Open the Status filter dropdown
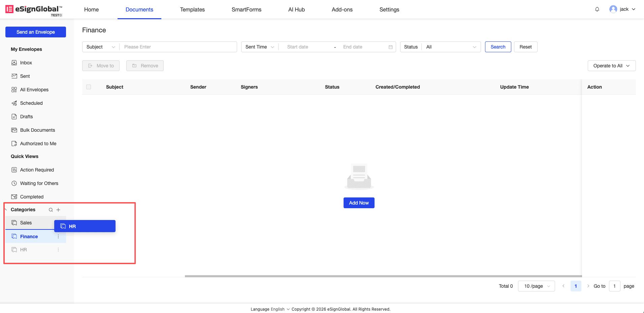This screenshot has width=644, height=313. 451,47
